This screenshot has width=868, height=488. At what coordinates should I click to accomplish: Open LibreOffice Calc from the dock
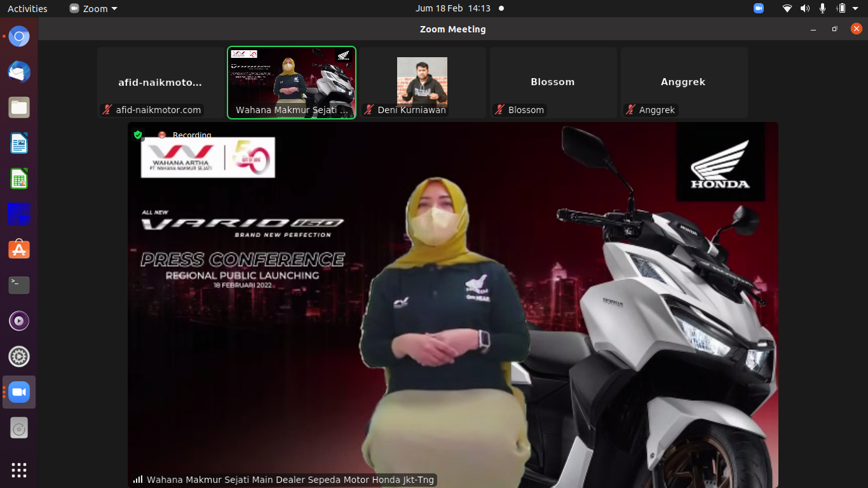pos(19,179)
